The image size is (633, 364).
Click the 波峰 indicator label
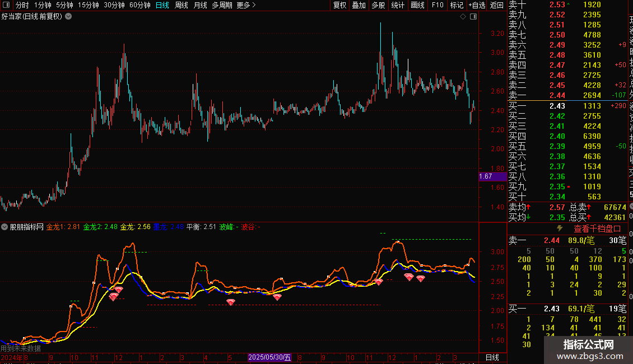pos(229,227)
